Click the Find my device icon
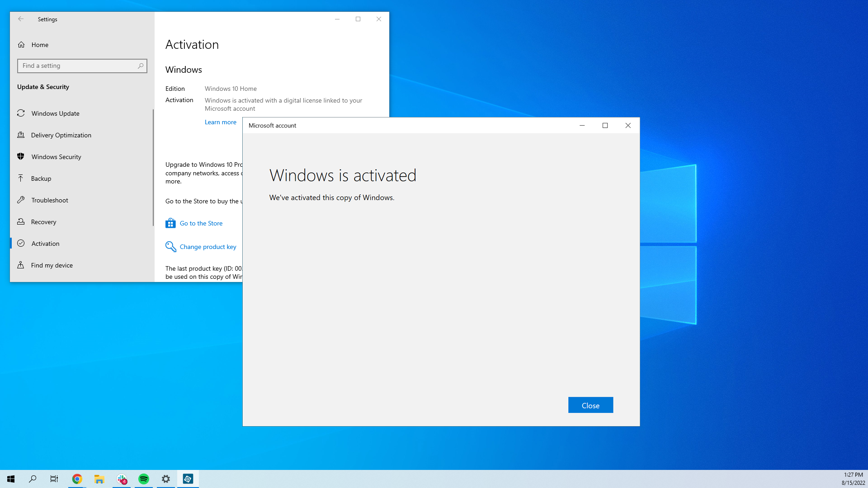 tap(20, 264)
